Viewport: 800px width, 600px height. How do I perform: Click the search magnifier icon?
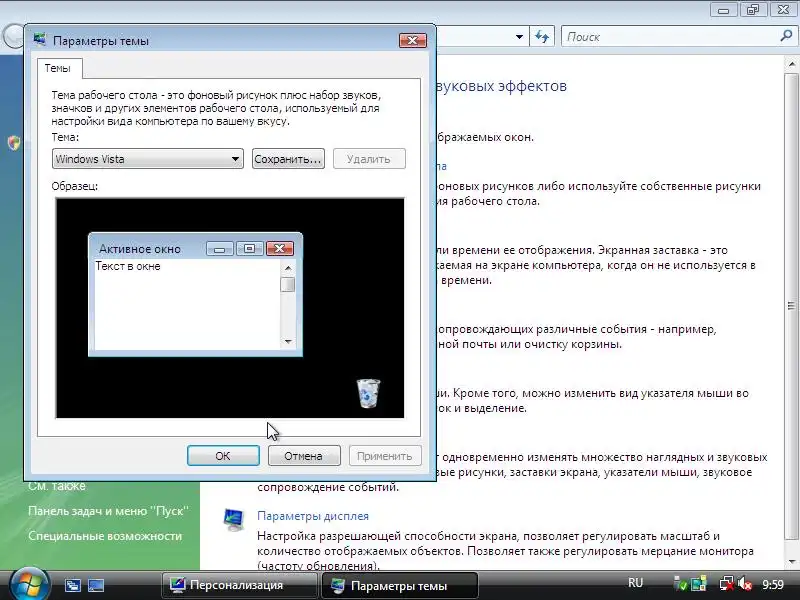(x=786, y=36)
